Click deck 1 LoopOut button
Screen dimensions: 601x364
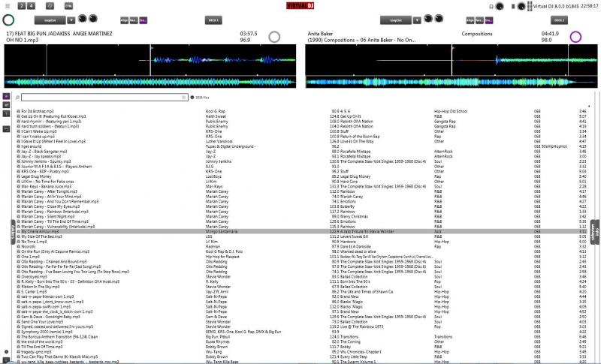coord(50,20)
